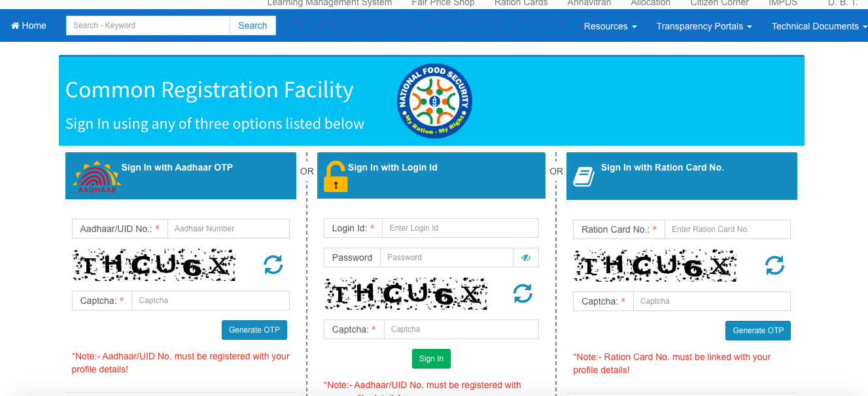Click the padlock icon on Login Id panel
This screenshot has height=396, width=868.
[335, 176]
